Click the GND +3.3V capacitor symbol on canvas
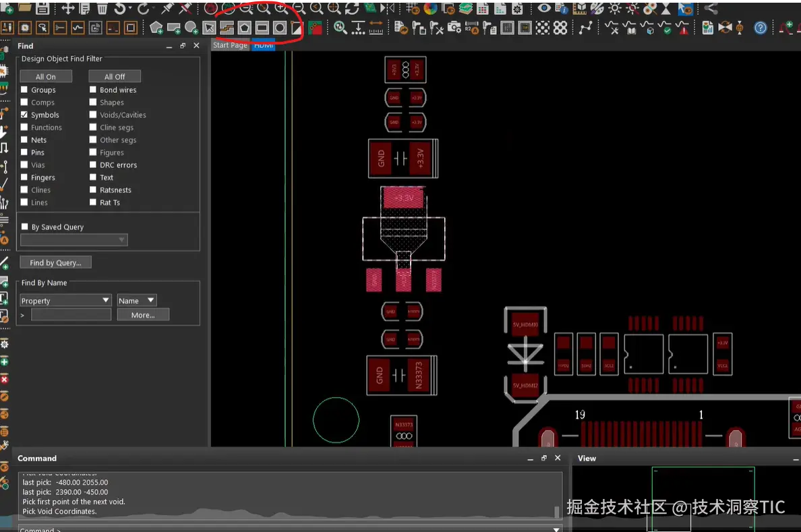This screenshot has height=532, width=801. coord(403,158)
